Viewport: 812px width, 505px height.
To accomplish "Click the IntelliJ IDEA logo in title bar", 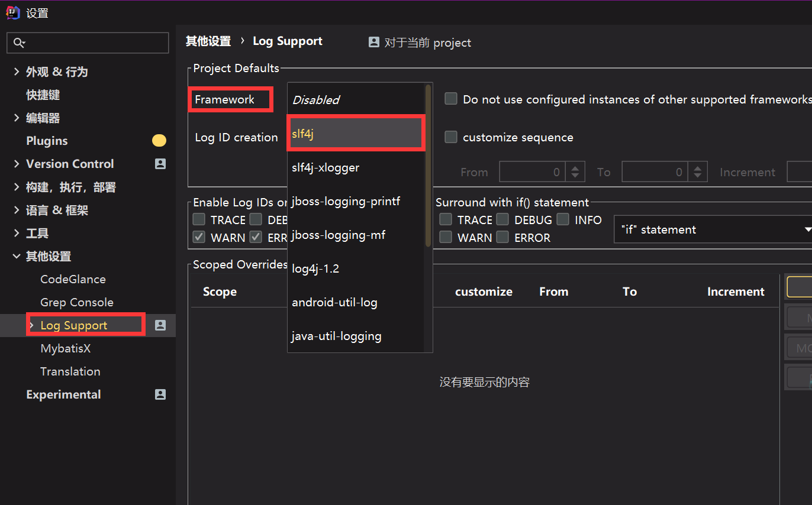I will coord(12,12).
